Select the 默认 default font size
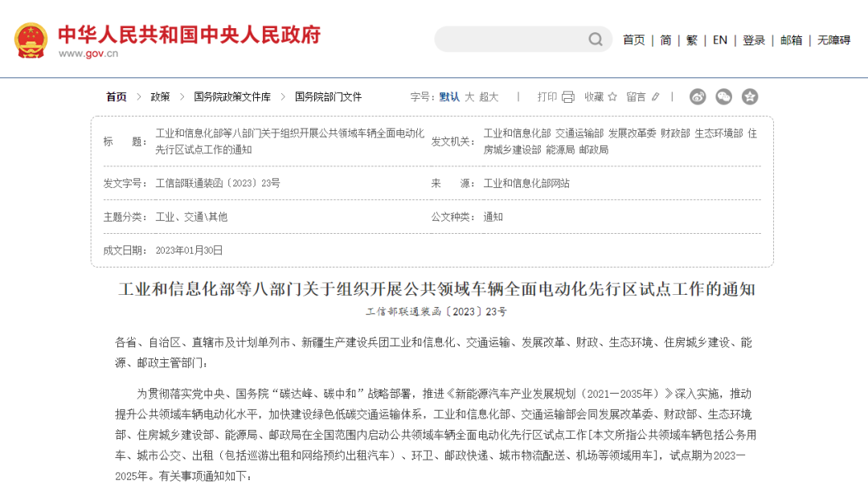 coord(448,96)
